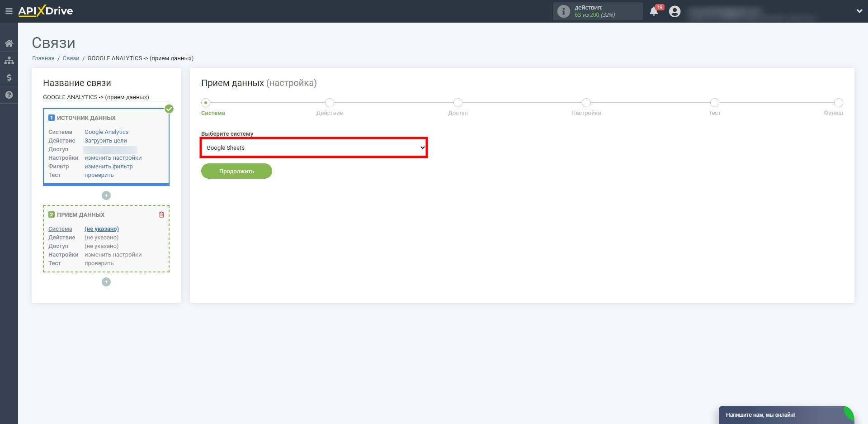Click проверить in the data source block

click(x=99, y=175)
